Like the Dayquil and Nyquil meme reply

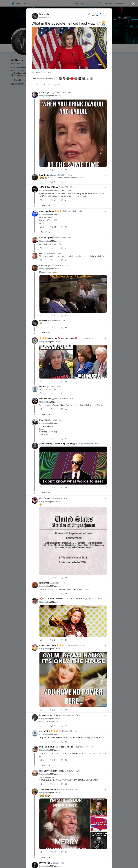click(62, 170)
